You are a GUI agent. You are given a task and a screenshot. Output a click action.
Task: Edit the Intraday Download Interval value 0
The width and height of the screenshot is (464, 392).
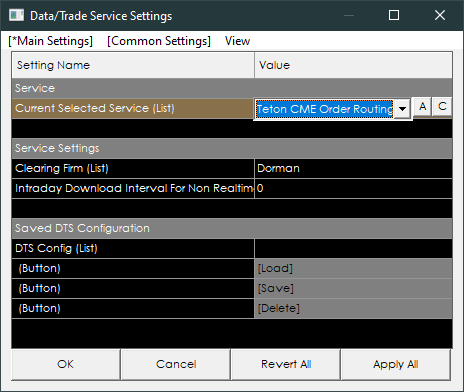pos(353,188)
